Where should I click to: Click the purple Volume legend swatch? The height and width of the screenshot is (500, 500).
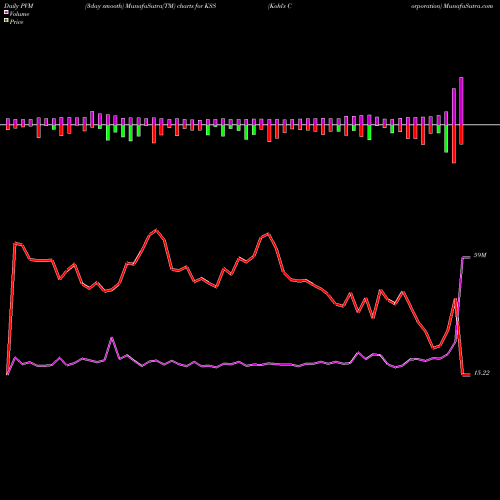[6, 12]
